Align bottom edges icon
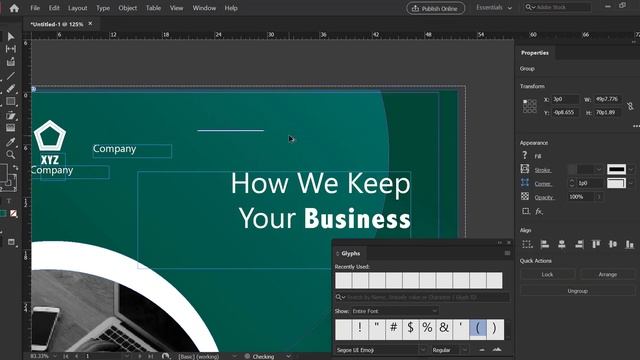The image size is (640, 360). 630,244
